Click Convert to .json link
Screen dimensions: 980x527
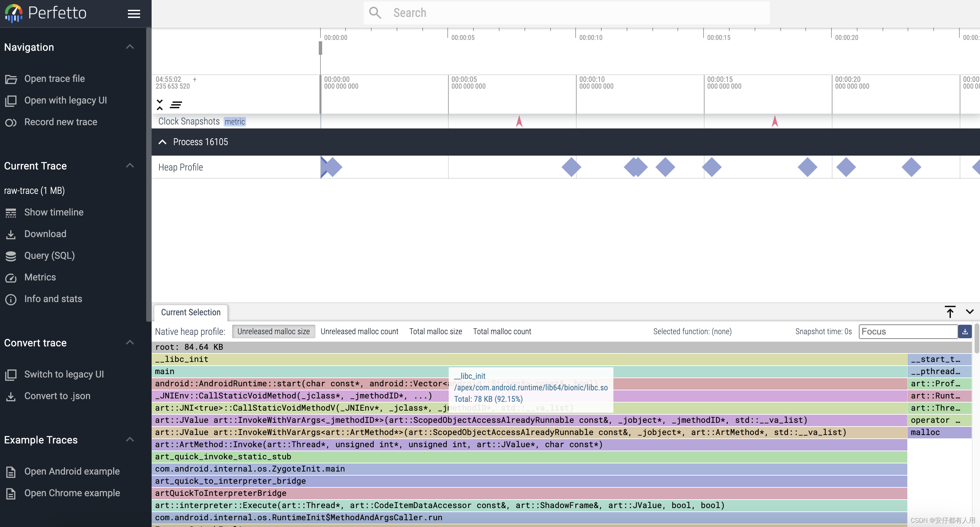coord(58,396)
